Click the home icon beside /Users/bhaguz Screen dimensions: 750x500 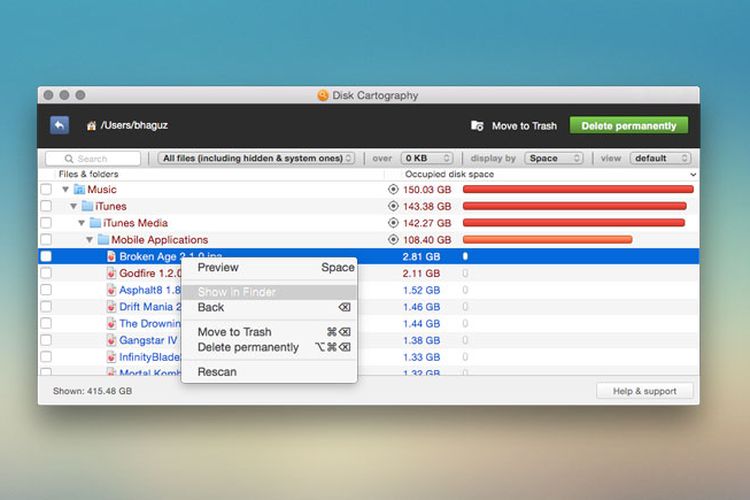[91, 126]
